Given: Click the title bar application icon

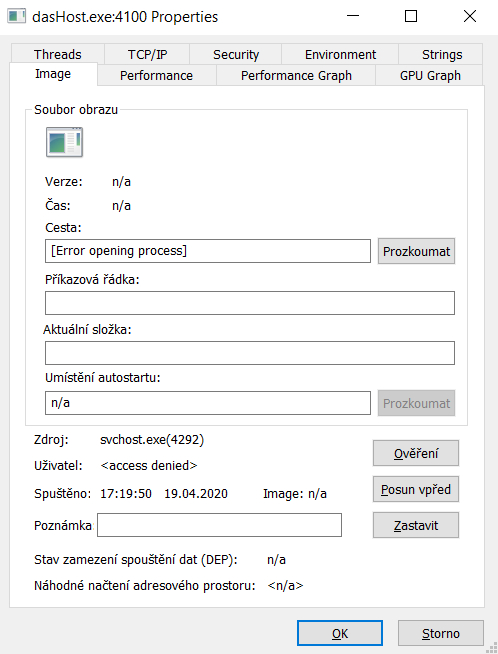Looking at the screenshot, I should 17,16.
